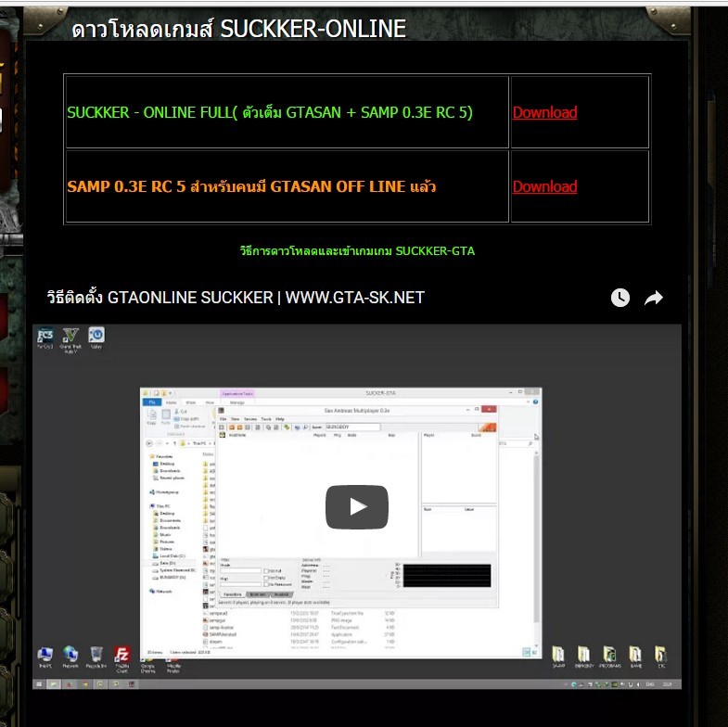Click Download link for SUCKKER - ONLINE FULL

point(544,112)
